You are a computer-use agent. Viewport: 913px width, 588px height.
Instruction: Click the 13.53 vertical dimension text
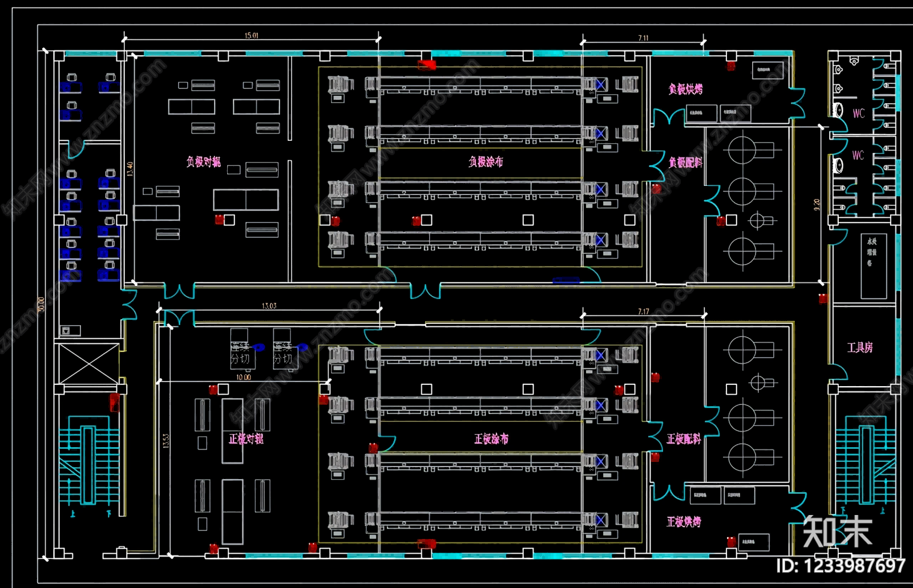166,440
